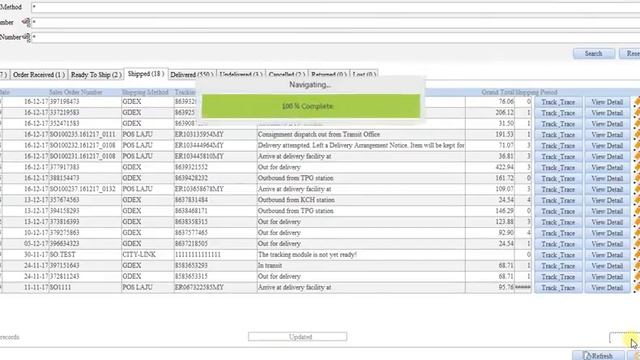Select the 'Delivery attempted. Left a Delivery Arrangement Notice' cell

(x=361, y=146)
